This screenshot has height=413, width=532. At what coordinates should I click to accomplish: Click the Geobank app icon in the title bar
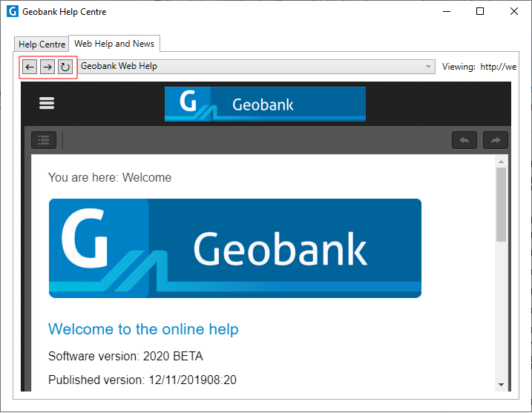click(x=12, y=12)
